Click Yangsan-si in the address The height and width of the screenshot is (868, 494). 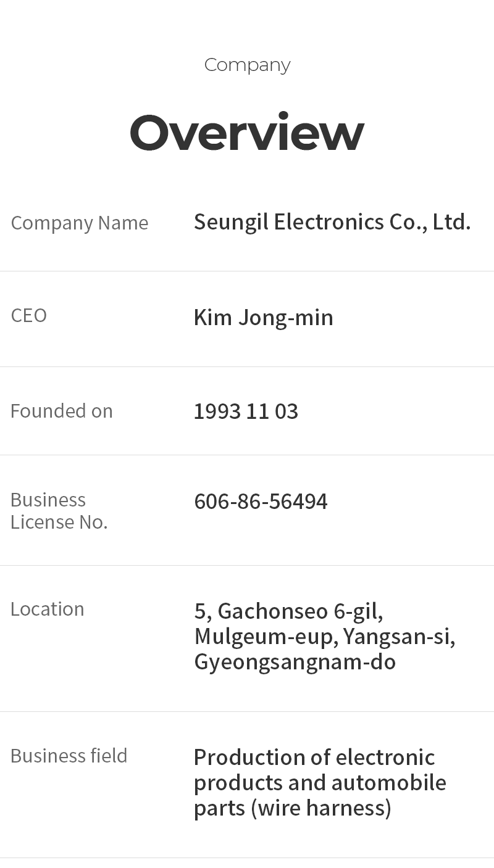tap(399, 636)
